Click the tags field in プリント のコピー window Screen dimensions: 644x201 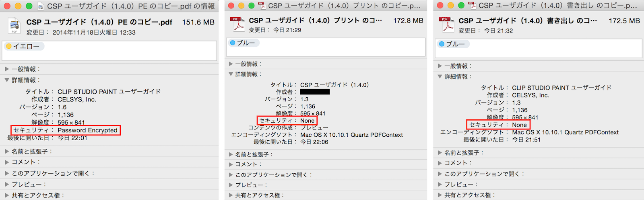tap(326, 47)
